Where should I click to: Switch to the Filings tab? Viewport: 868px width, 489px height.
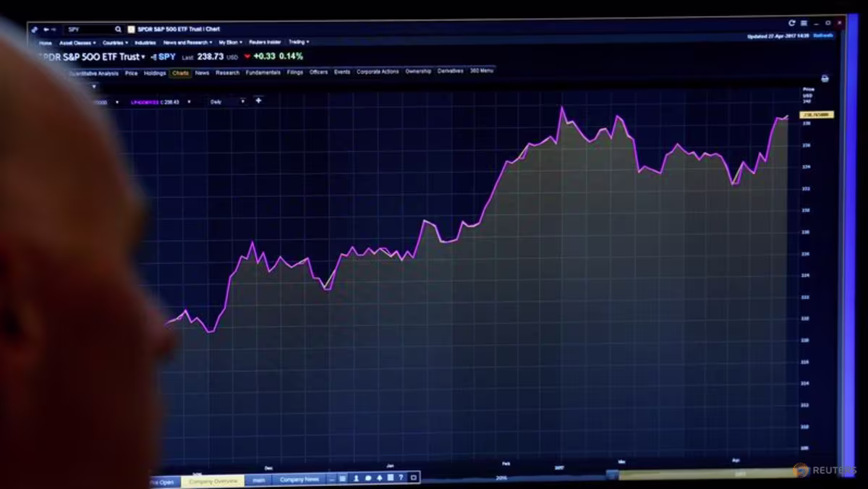coord(295,72)
